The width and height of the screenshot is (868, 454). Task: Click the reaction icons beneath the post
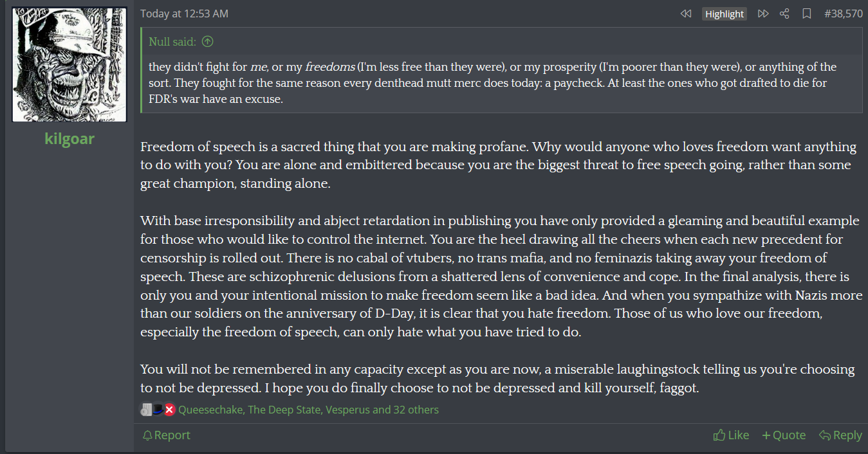[x=158, y=410]
